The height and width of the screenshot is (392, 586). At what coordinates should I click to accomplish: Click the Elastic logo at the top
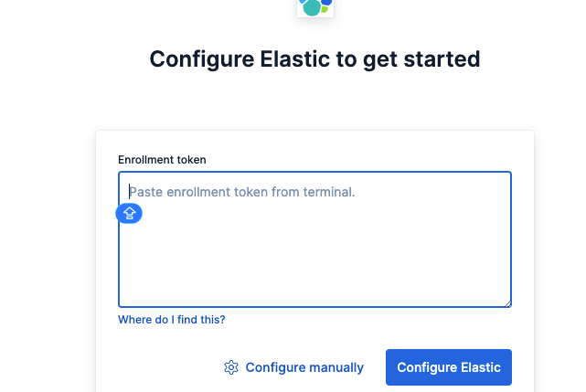[315, 7]
